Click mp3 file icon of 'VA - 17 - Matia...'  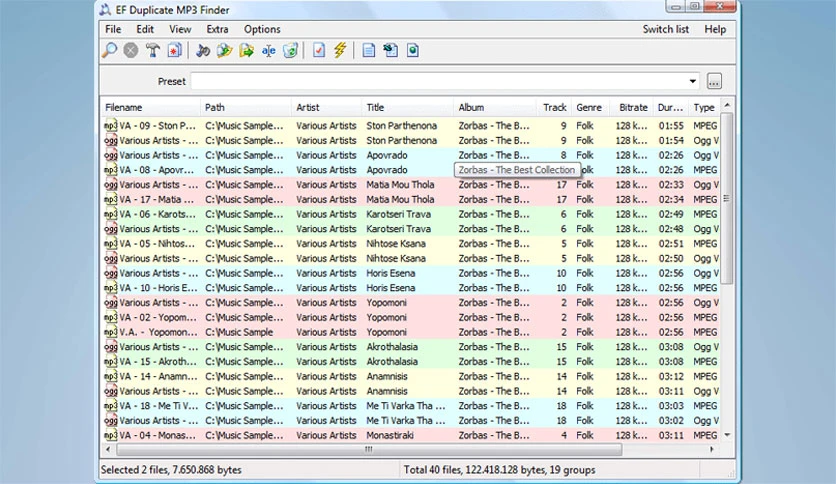click(110, 199)
